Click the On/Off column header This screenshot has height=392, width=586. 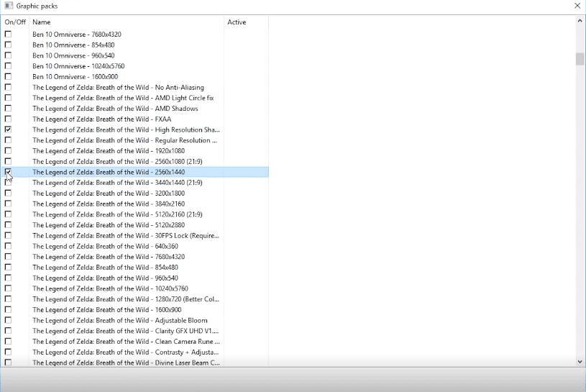pos(14,22)
